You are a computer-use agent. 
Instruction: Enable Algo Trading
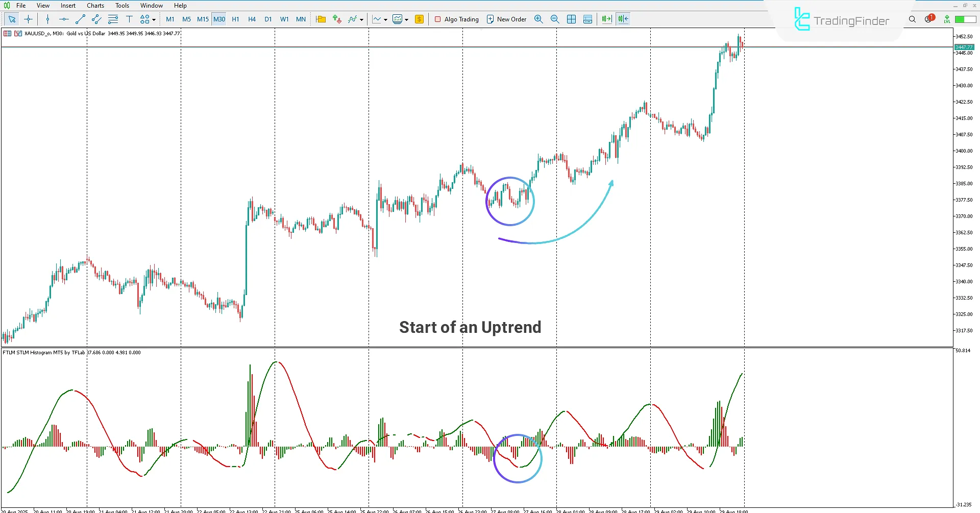click(457, 19)
